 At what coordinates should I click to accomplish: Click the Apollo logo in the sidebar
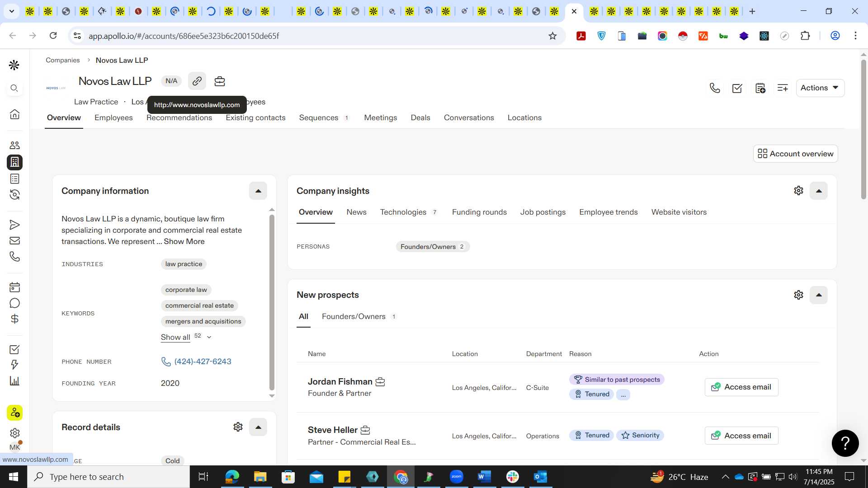[14, 65]
